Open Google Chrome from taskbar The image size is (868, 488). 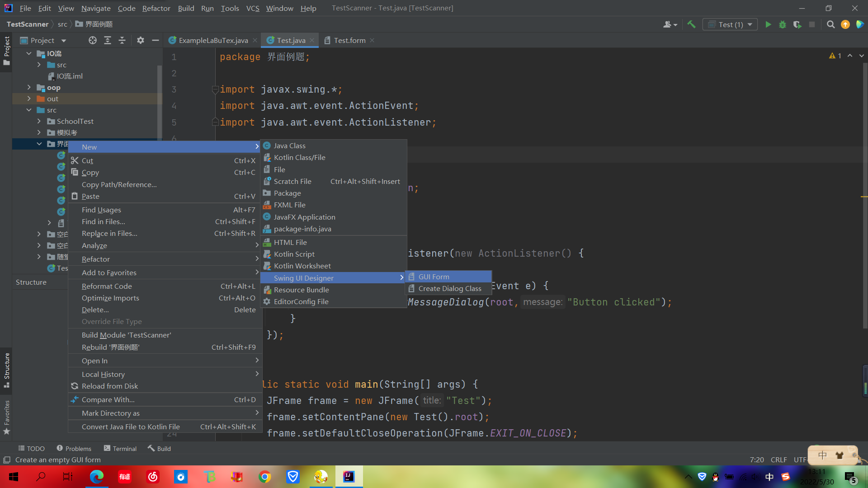tap(265, 477)
